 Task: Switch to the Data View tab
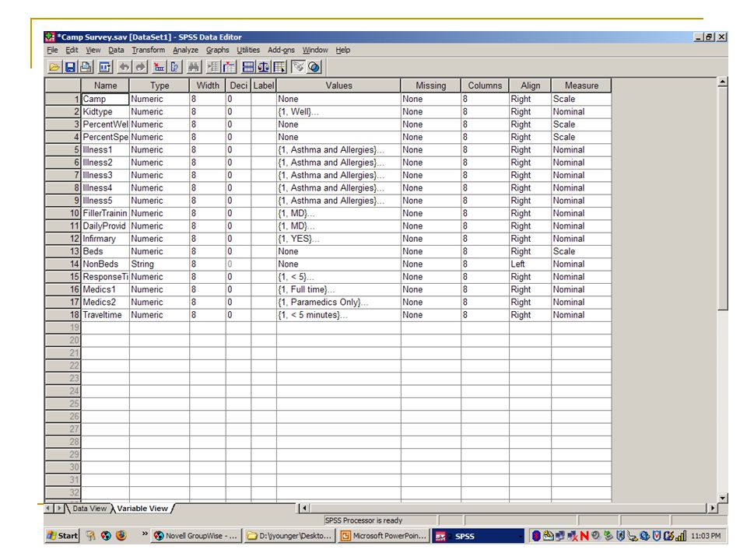click(89, 509)
